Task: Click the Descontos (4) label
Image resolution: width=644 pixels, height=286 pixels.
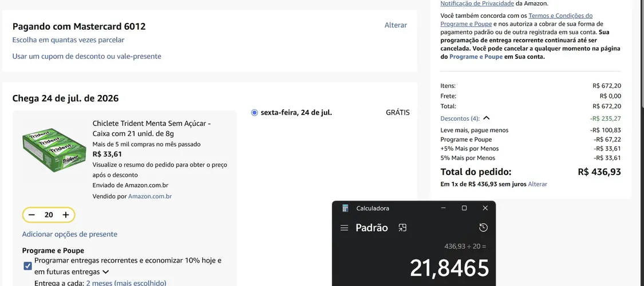Action: click(460, 118)
